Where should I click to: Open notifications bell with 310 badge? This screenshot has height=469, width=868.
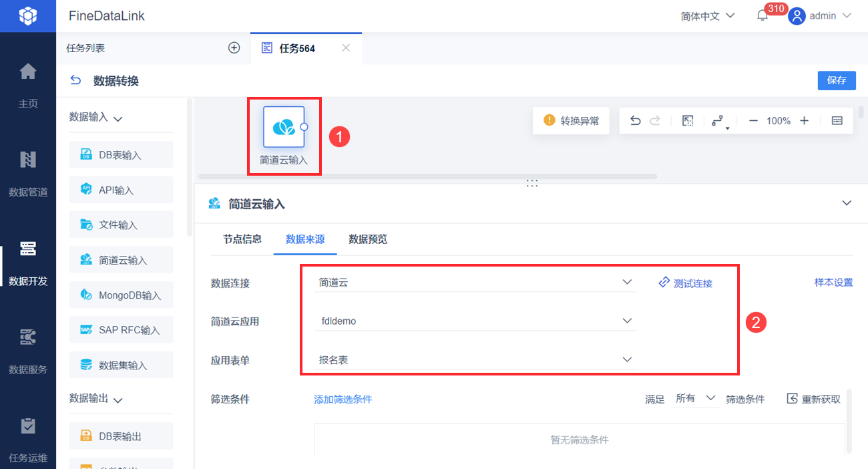point(763,15)
